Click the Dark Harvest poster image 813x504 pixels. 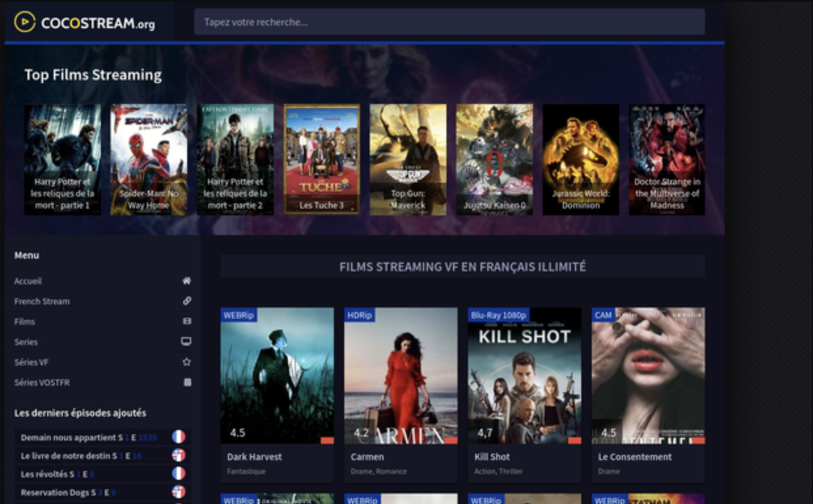(x=277, y=376)
